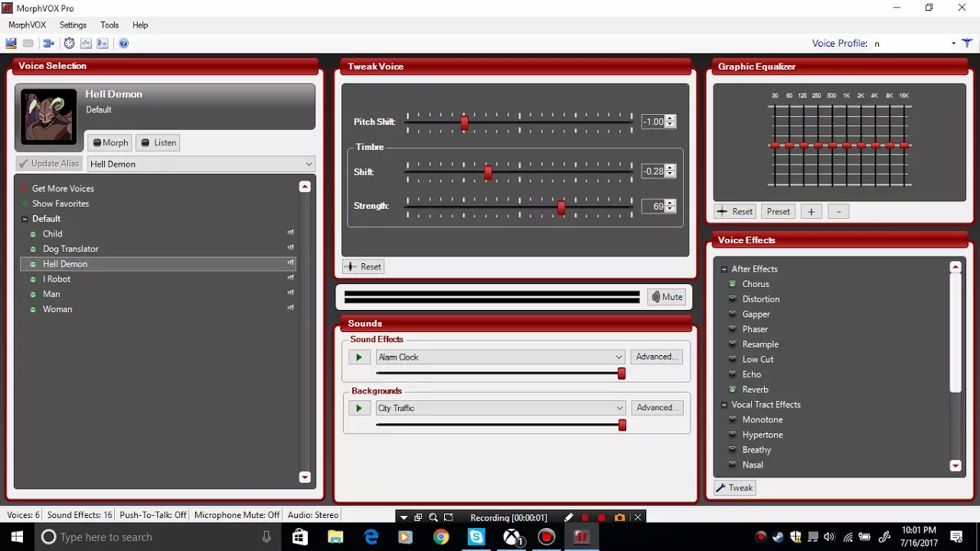Click the waveform toolbar icon

point(86,44)
